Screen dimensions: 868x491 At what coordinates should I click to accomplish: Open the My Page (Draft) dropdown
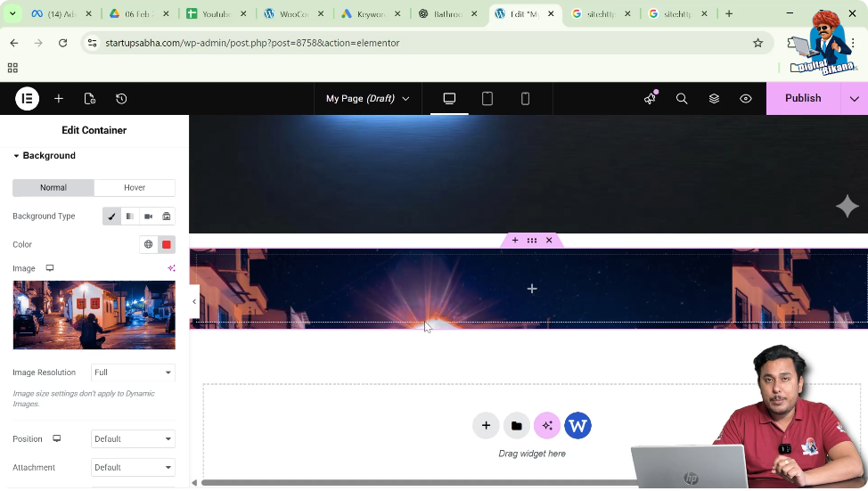click(367, 99)
